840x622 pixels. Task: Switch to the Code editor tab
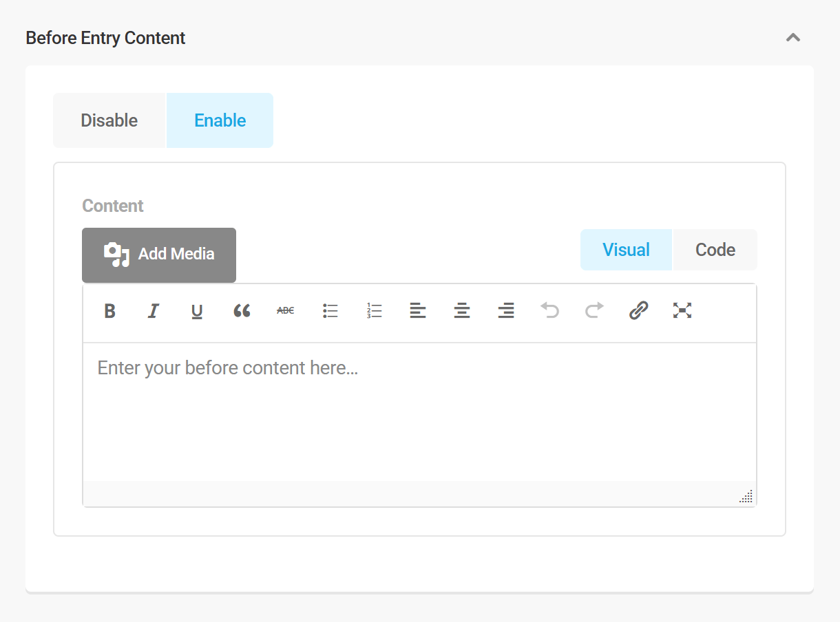tap(714, 250)
